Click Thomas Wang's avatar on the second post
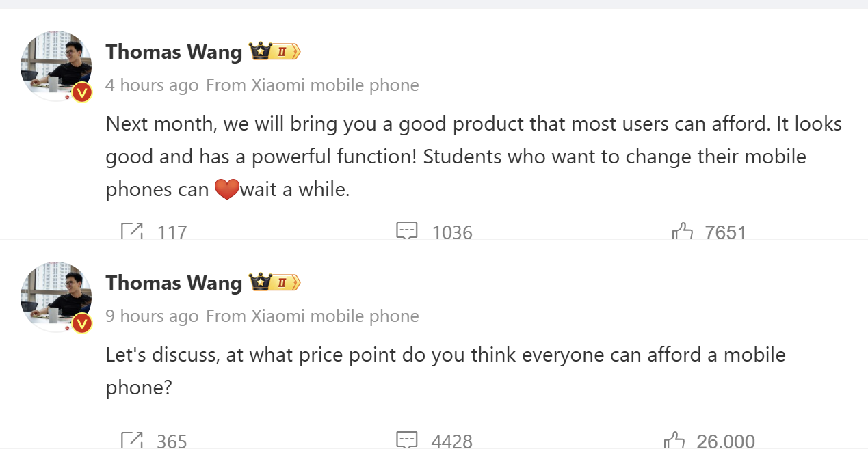Image resolution: width=868 pixels, height=449 pixels. 56,297
